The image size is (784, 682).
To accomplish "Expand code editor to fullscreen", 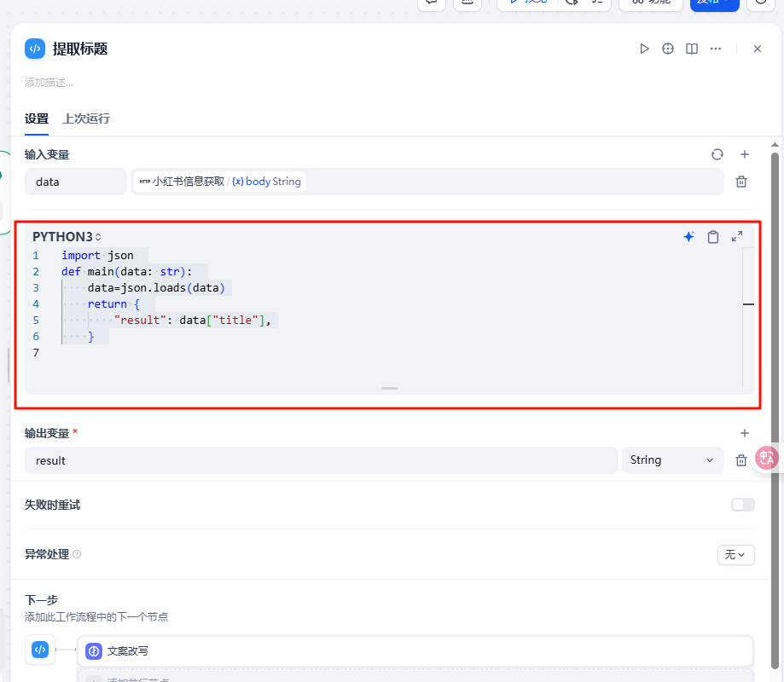I will tap(737, 237).
